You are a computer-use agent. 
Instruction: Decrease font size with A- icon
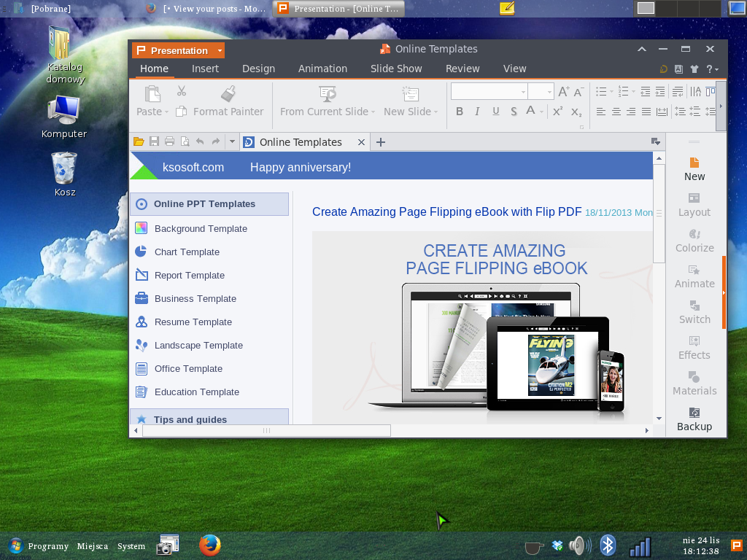click(x=578, y=91)
